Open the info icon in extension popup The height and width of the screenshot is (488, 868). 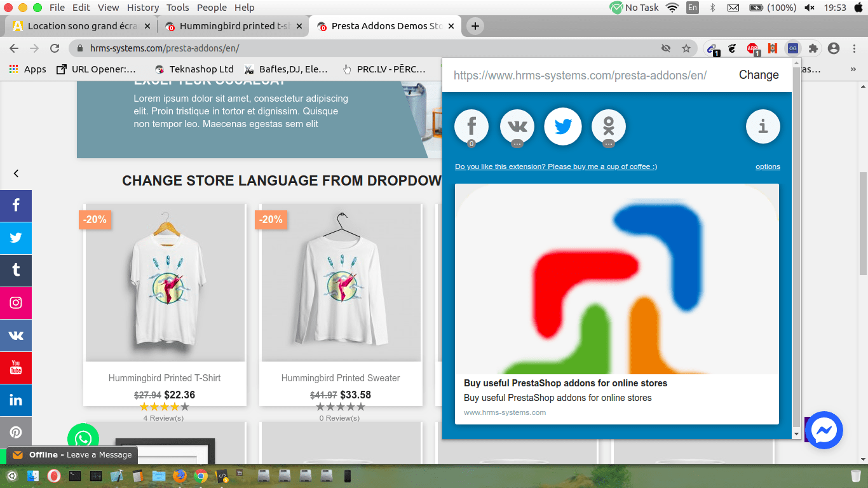click(x=763, y=126)
